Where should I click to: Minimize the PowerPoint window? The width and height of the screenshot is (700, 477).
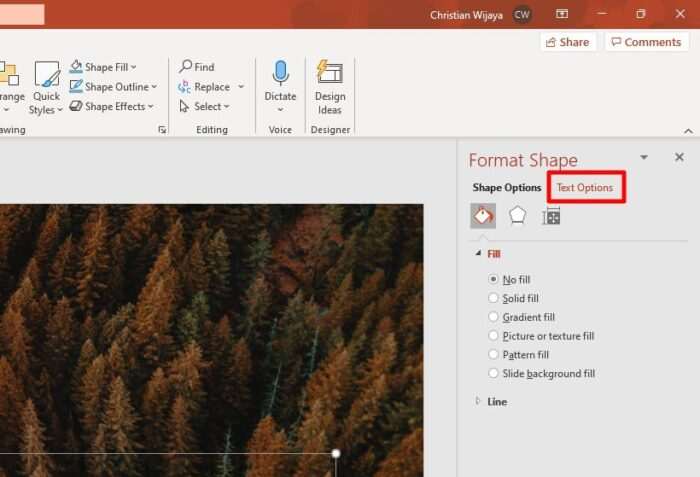click(602, 14)
